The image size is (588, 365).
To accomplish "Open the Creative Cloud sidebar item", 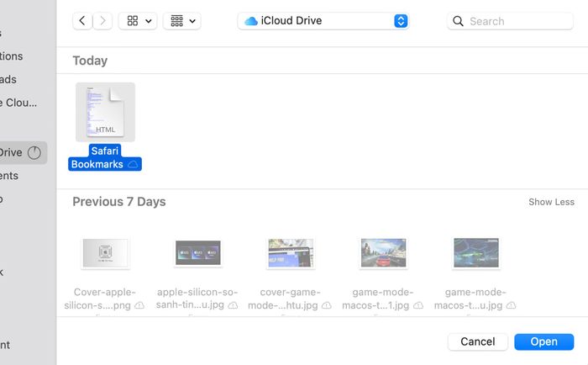I will (18, 103).
